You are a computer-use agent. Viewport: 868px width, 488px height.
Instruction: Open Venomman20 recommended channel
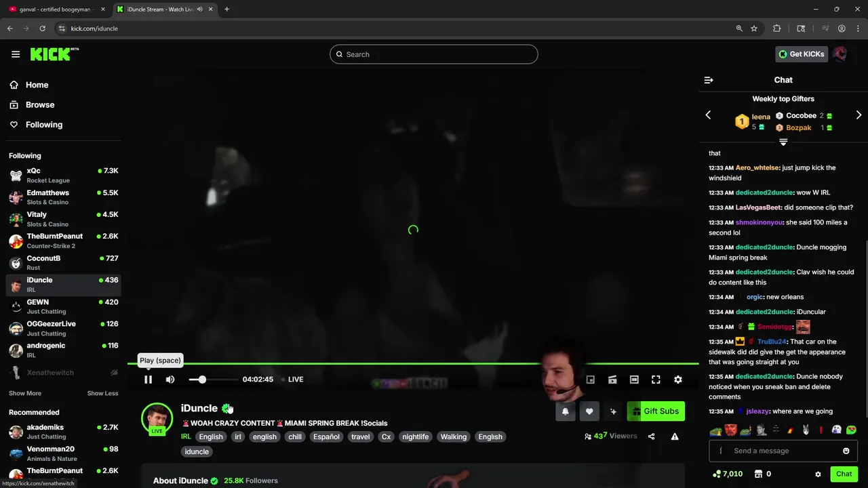point(64,453)
